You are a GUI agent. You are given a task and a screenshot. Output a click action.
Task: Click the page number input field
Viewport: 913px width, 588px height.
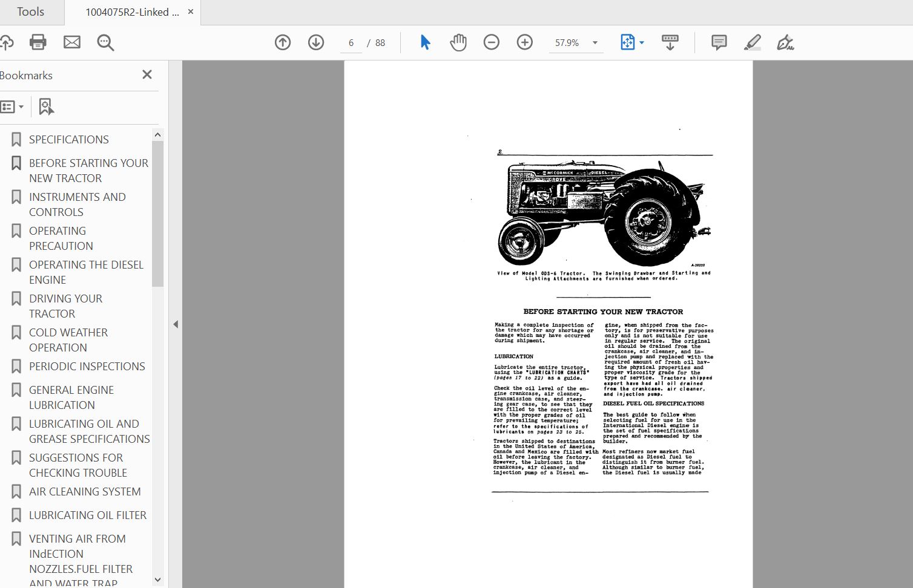351,43
